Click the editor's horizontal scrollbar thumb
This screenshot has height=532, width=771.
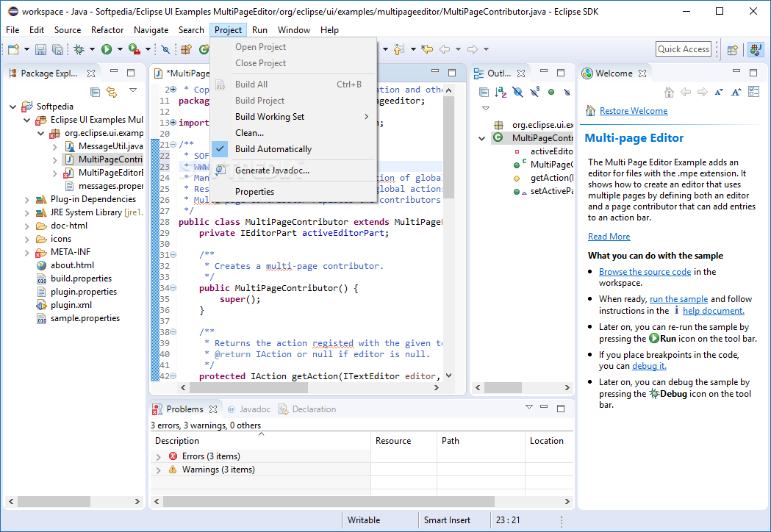click(x=249, y=387)
